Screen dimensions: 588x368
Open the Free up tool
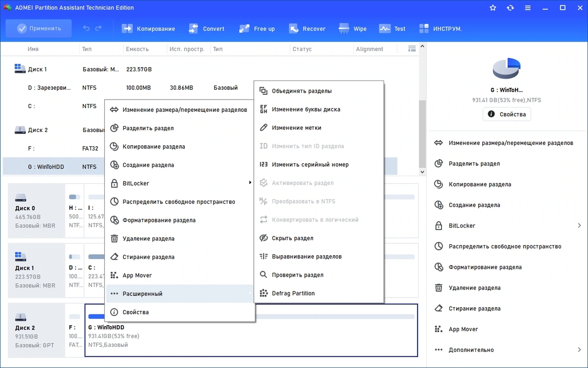(257, 28)
